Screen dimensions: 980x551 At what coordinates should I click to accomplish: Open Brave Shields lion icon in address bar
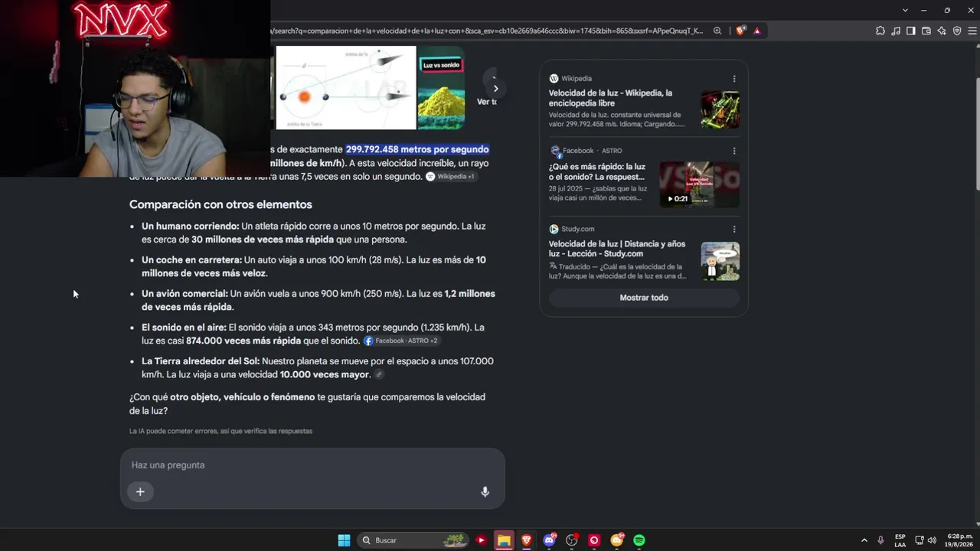click(740, 31)
